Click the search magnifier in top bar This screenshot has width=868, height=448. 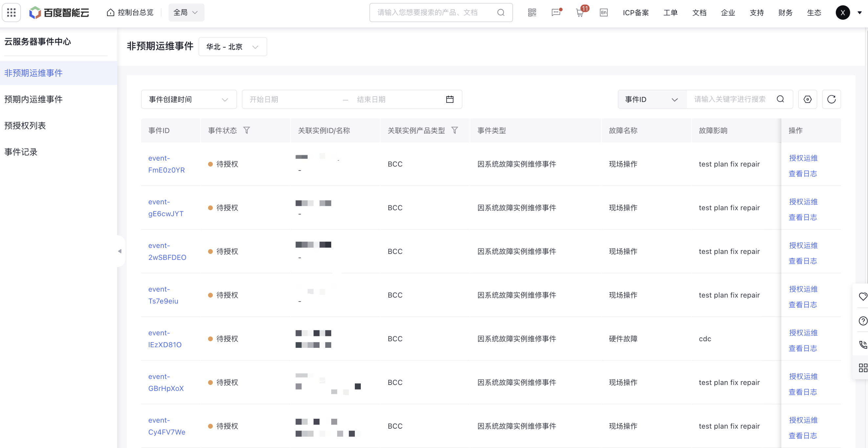point(501,12)
